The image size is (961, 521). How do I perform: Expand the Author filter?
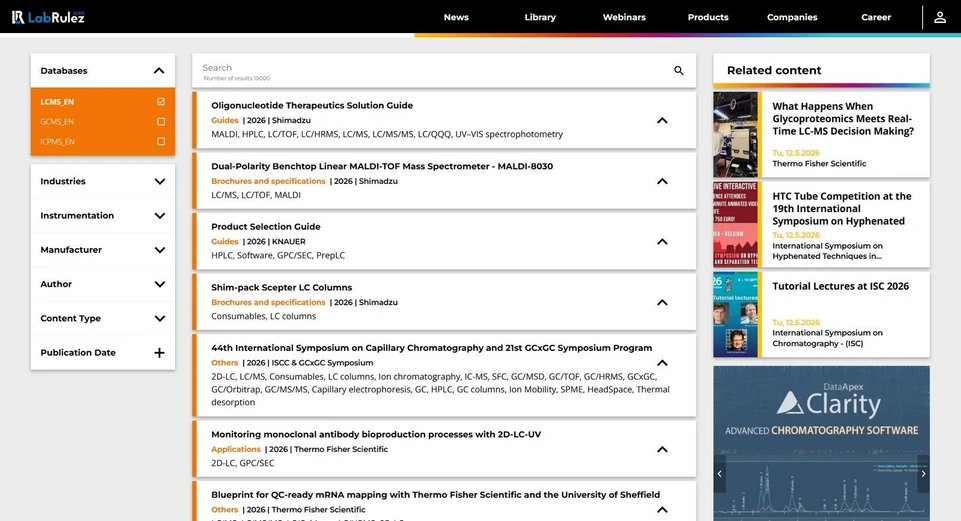159,284
